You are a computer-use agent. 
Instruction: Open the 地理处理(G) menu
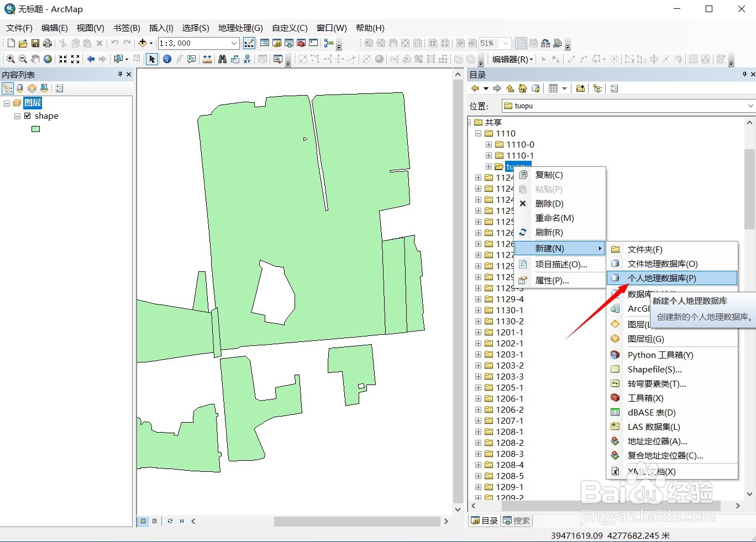(x=240, y=28)
